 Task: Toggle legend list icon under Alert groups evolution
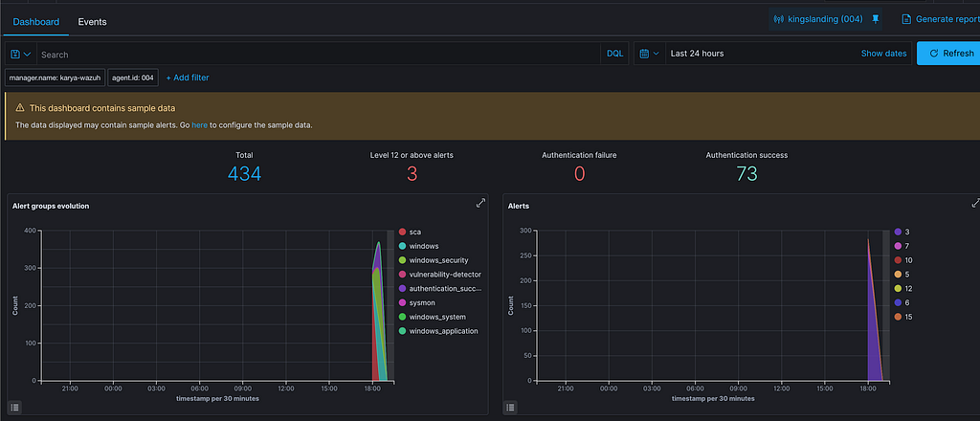(x=15, y=408)
